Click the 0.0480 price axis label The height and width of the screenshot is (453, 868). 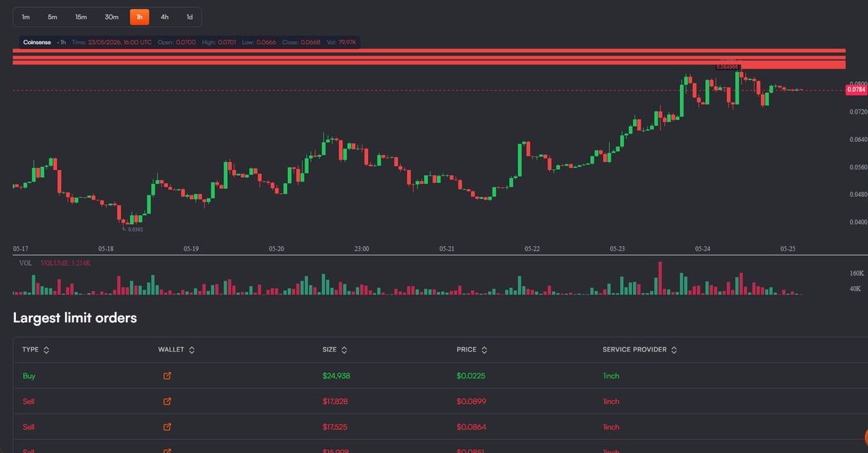pos(858,195)
